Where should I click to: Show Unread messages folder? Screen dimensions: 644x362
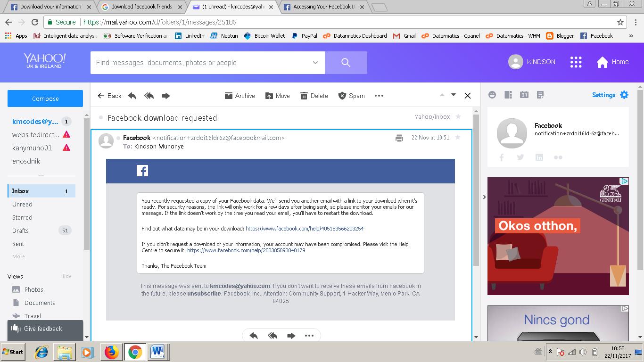(22, 204)
